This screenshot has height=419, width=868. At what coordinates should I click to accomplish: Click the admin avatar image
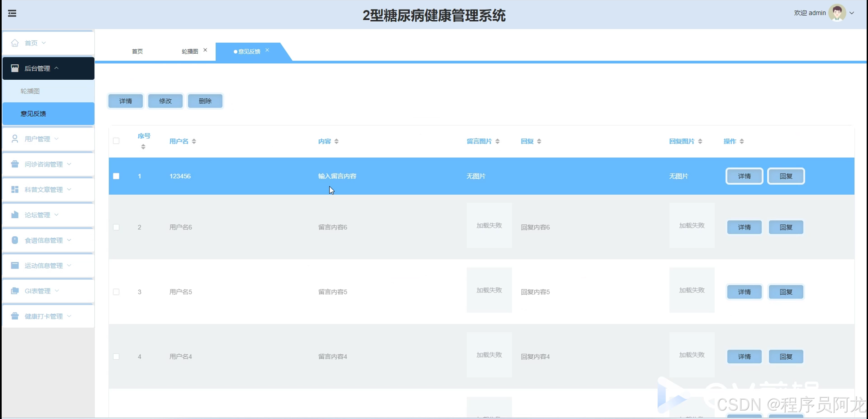click(x=837, y=13)
